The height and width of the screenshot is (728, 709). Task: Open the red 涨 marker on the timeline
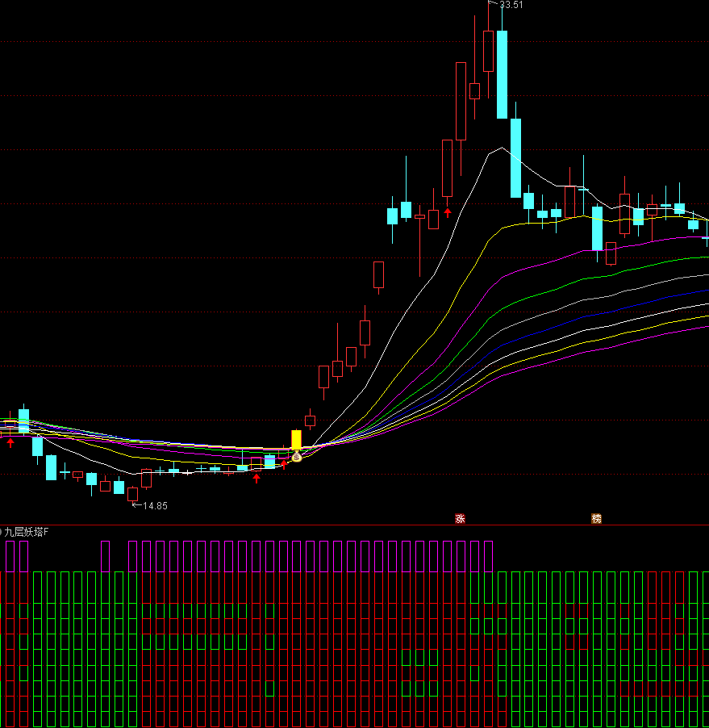(x=460, y=519)
